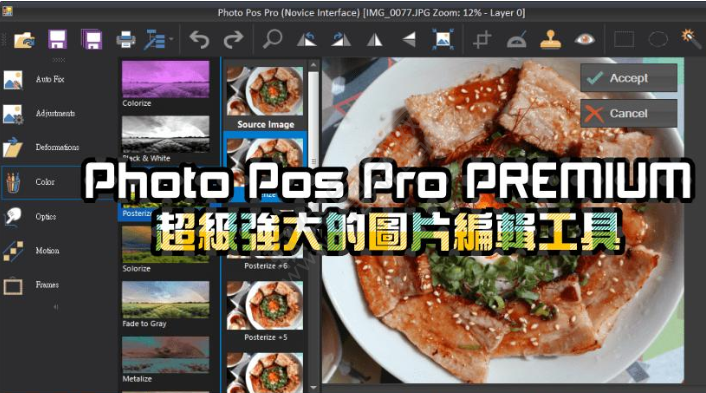Click the toolbar grip handle

4,40
